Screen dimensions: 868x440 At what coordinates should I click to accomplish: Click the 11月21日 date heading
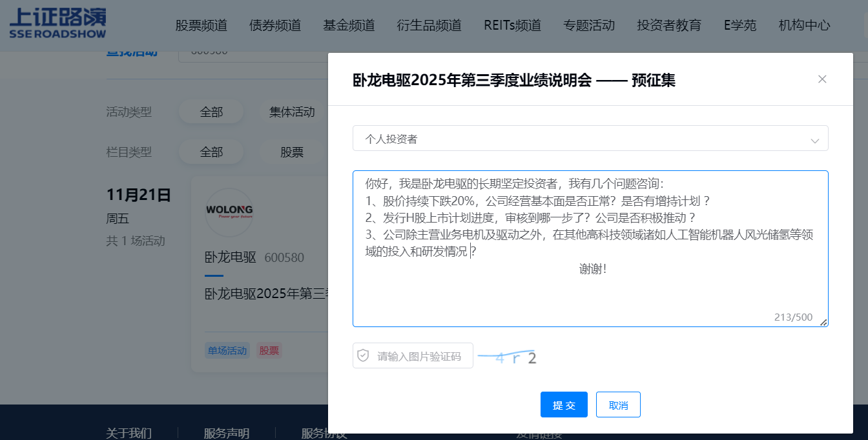(x=138, y=195)
